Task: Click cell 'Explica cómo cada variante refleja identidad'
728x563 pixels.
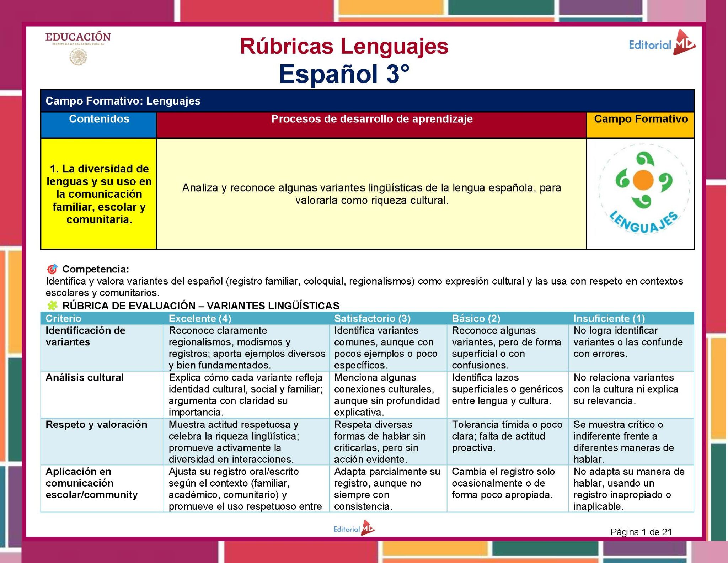Action: click(246, 395)
